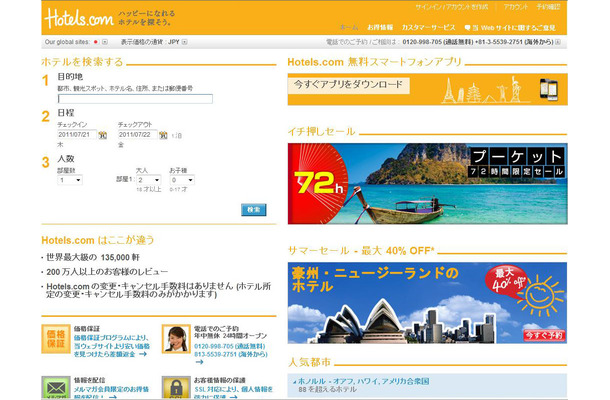The height and width of the screenshot is (400, 610).
Task: Click 813-5539-2751 (海外から) phone link
Action: 231,354
